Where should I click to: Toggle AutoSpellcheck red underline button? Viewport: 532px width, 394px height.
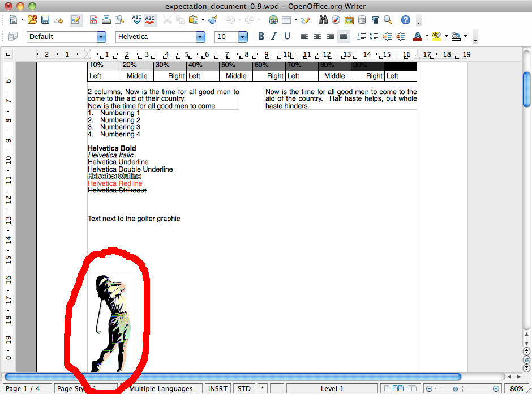150,20
